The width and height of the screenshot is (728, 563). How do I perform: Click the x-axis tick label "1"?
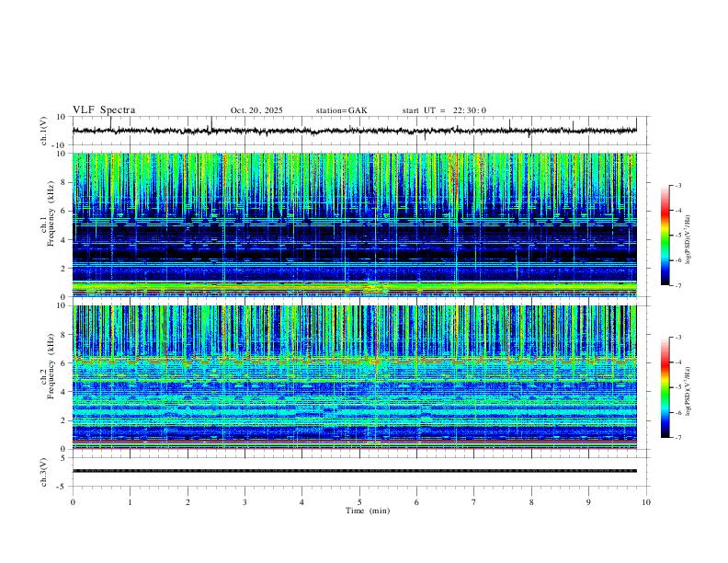(x=130, y=502)
